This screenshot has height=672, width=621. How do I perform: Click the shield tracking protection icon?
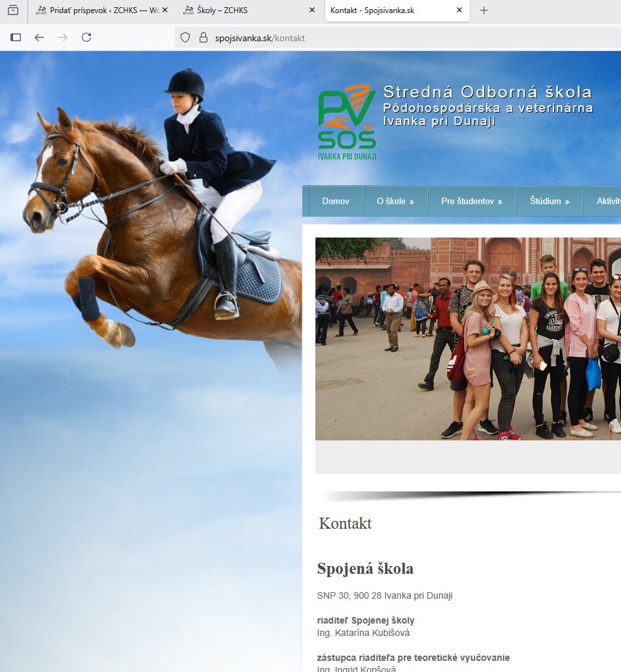pos(185,38)
